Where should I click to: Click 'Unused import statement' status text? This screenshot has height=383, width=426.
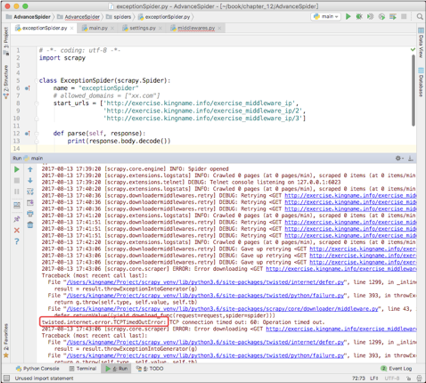(44, 378)
